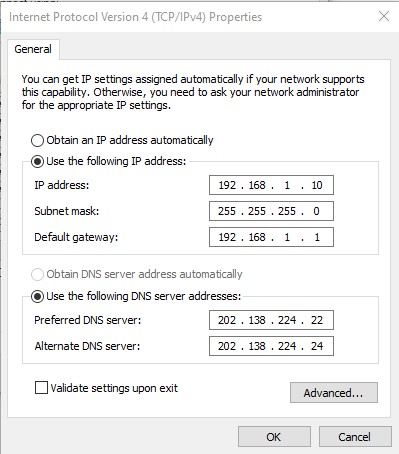Click the 138 octet in Alternate DNS server
The image size is (399, 454).
(257, 346)
